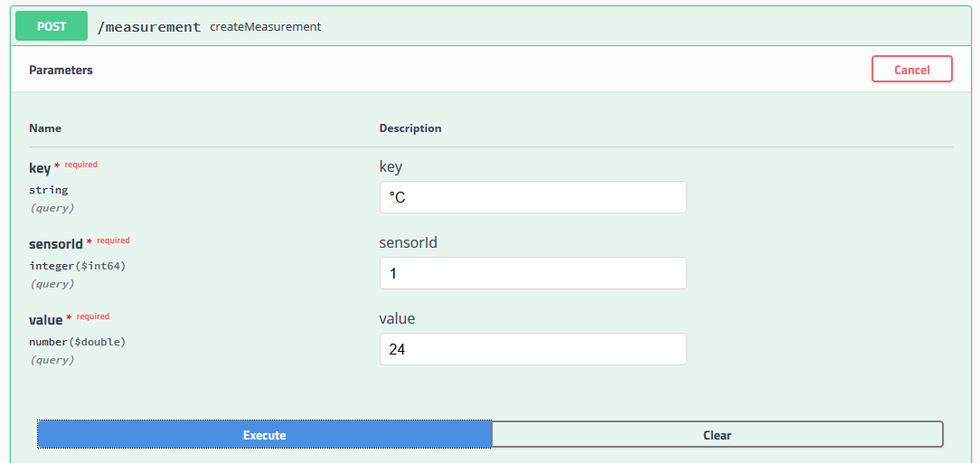The image size is (980, 463).
Task: Click the string type label under key
Action: (48, 190)
